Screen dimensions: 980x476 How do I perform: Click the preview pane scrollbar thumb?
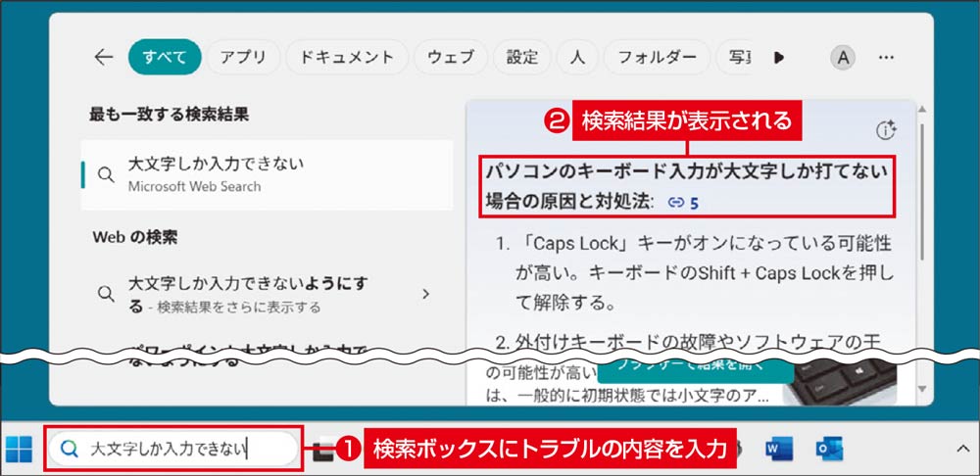coord(922,191)
